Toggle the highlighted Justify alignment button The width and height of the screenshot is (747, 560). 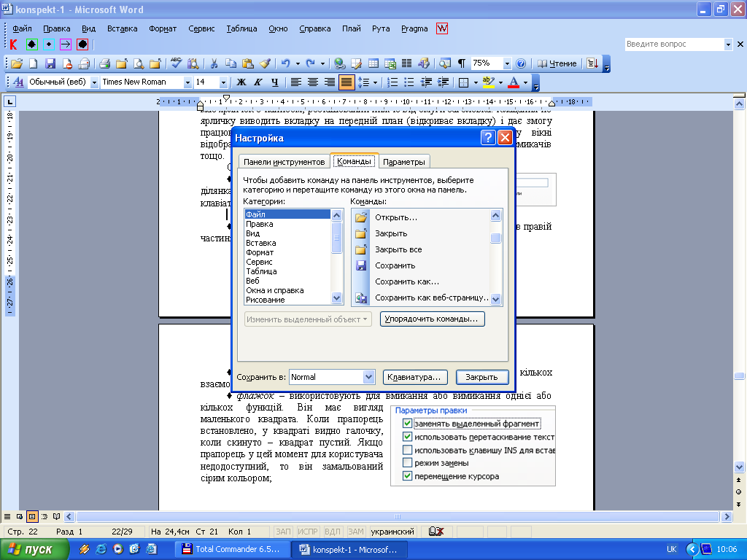347,82
